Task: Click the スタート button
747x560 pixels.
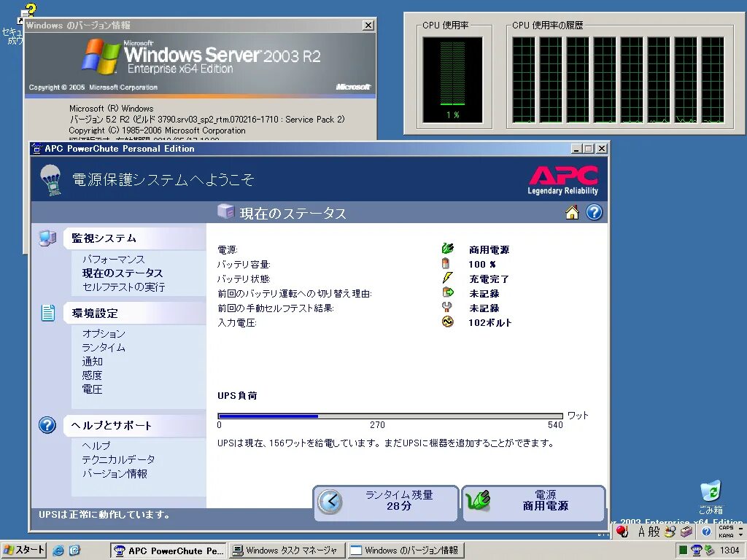Action: pyautogui.click(x=24, y=551)
